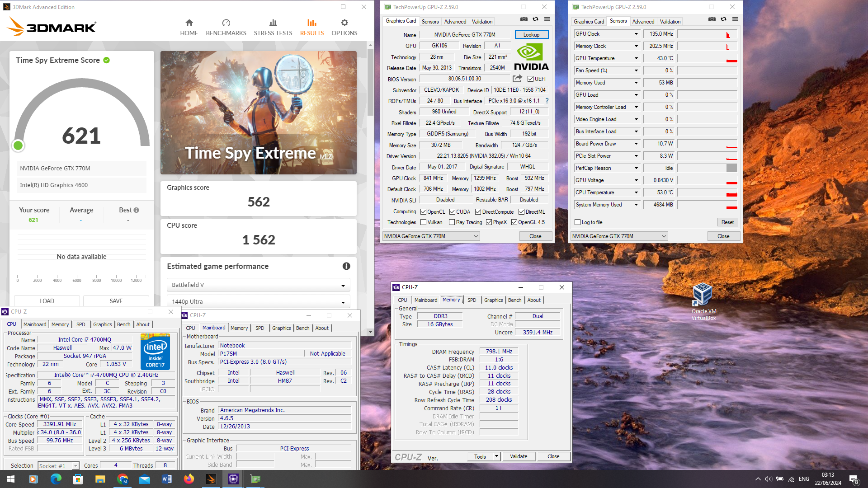Image resolution: width=868 pixels, height=488 pixels.
Task: Expand the GPU Temperature sensor dropdown
Action: (636, 58)
